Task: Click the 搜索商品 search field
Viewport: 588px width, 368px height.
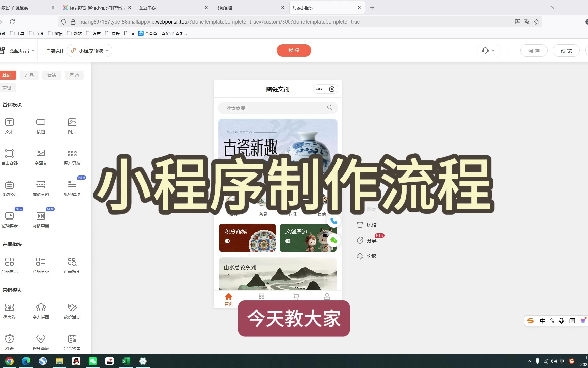Action: pyautogui.click(x=278, y=108)
